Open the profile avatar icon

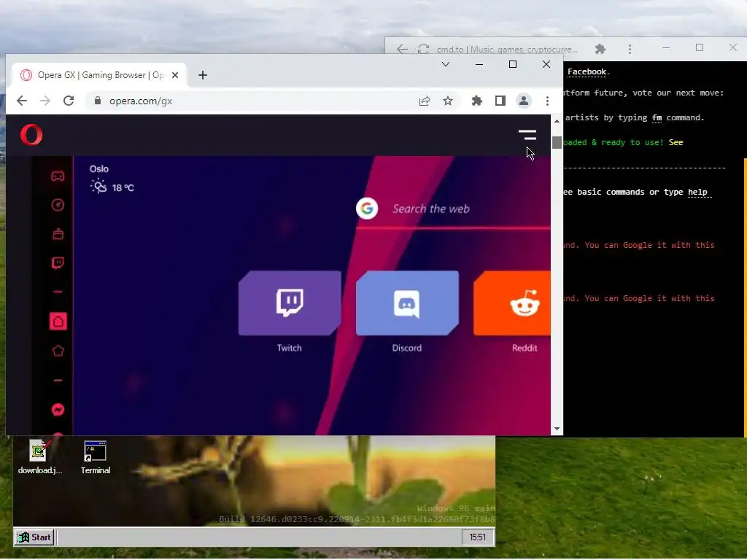tap(524, 101)
